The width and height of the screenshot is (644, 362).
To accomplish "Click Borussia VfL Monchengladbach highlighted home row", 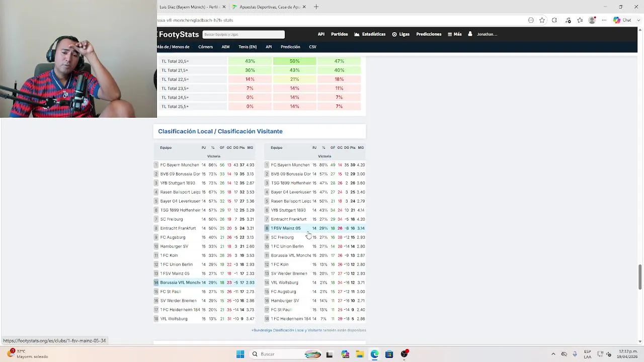I will point(204,283).
